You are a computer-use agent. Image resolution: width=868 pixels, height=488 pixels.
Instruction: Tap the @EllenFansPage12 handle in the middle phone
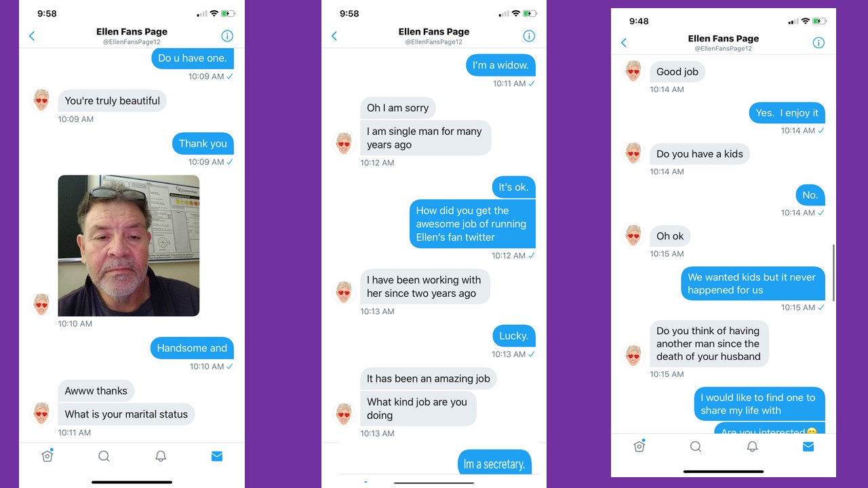tap(434, 42)
